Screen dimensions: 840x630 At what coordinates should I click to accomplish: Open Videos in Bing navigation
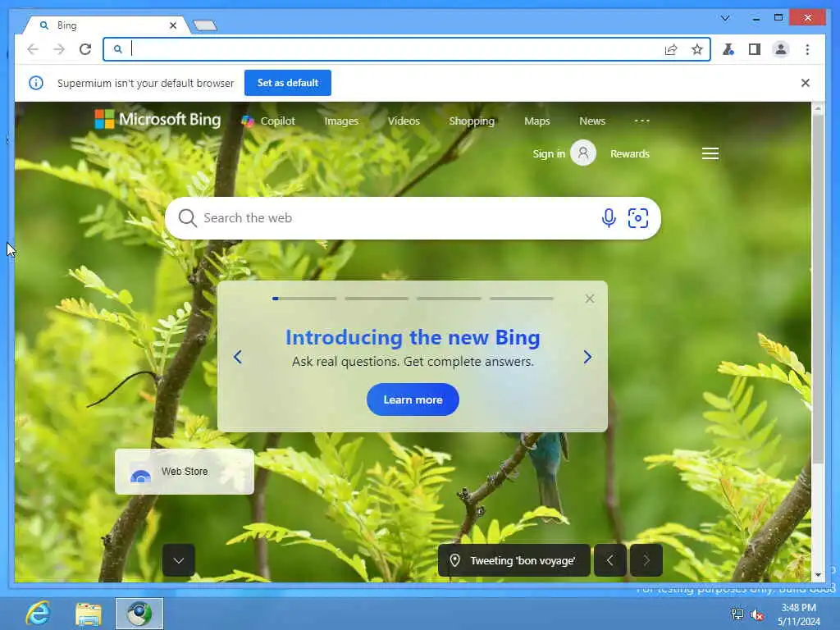tap(404, 121)
